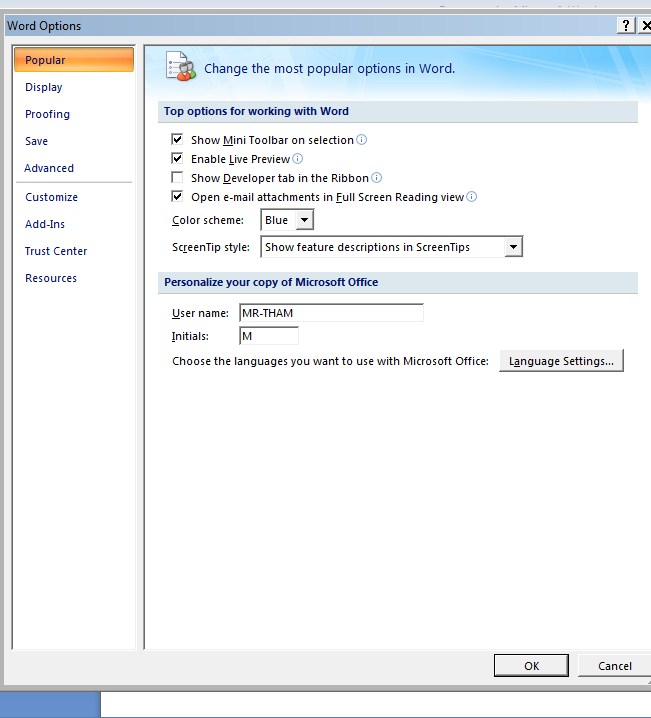651x718 pixels.
Task: Click the Initials field
Action: click(x=269, y=336)
